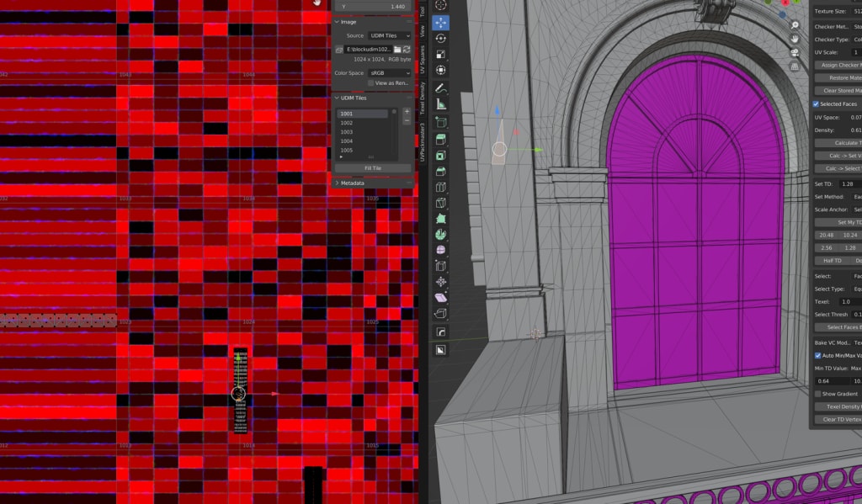Select the Loop Cut tool
The width and height of the screenshot is (862, 504).
pos(440,188)
